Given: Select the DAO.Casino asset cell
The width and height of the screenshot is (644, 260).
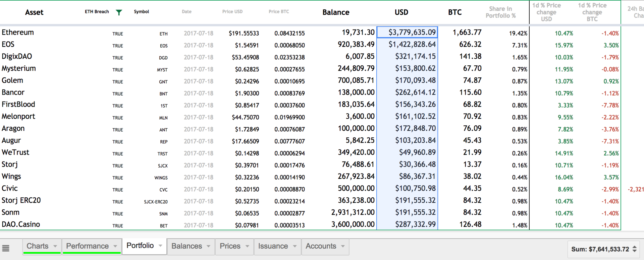Looking at the screenshot, I should coord(21,224).
